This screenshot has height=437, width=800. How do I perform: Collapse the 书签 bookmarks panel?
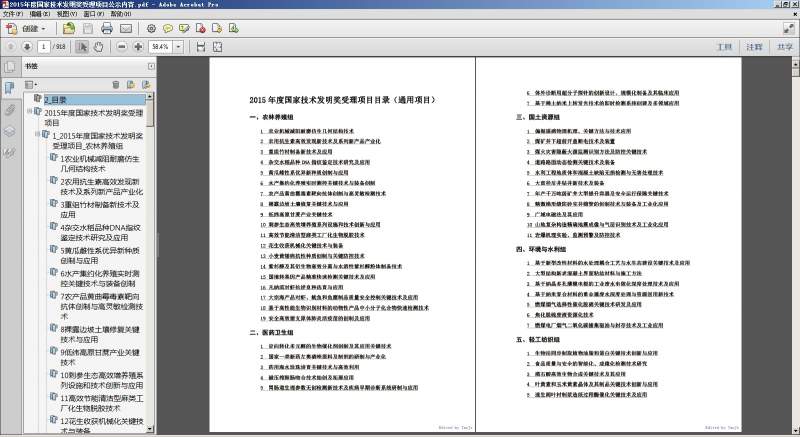151,66
